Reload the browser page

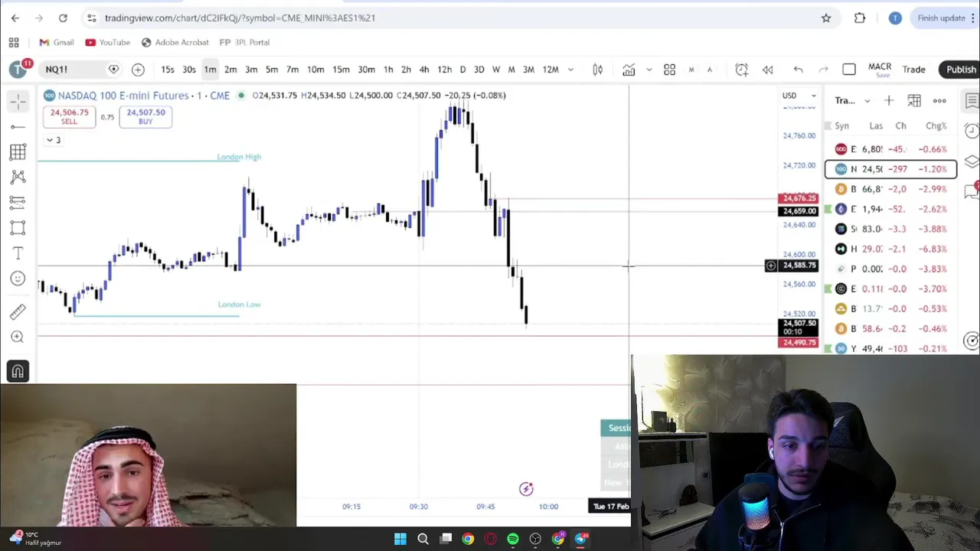[63, 18]
